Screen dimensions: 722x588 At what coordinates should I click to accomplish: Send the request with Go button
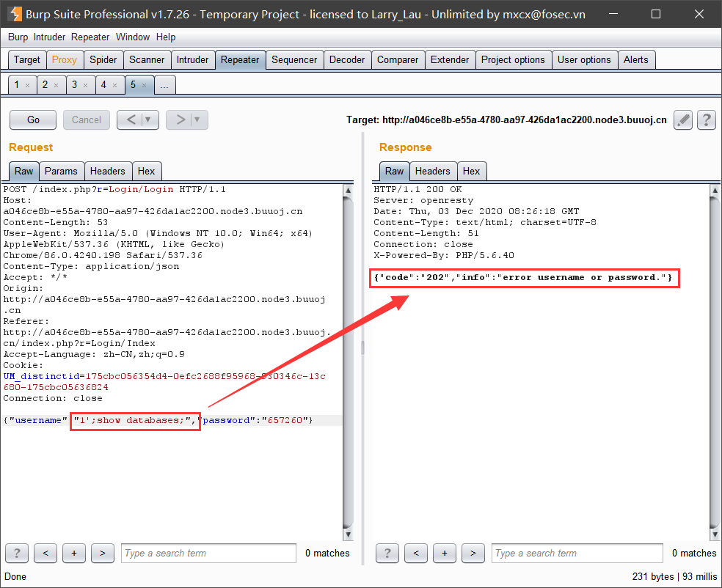pyautogui.click(x=33, y=120)
